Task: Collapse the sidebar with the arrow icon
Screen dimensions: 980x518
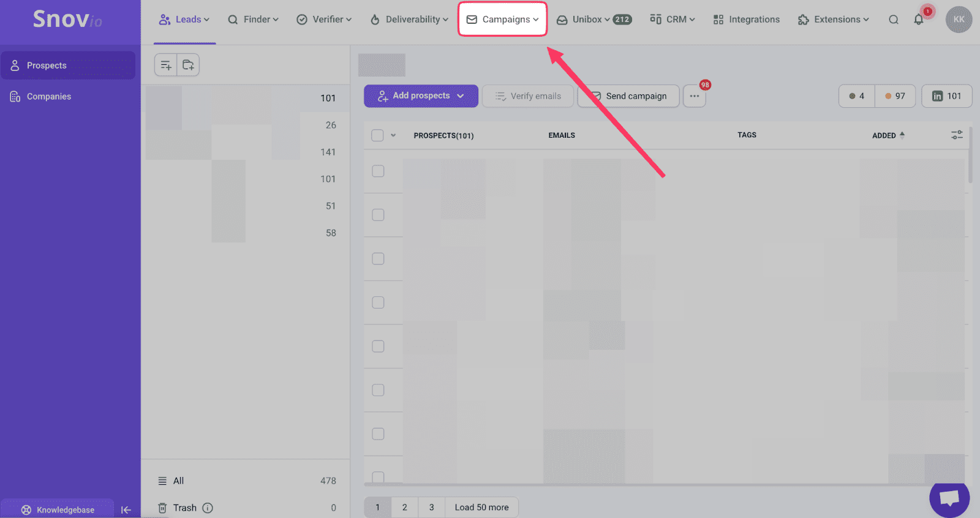Action: click(x=126, y=509)
